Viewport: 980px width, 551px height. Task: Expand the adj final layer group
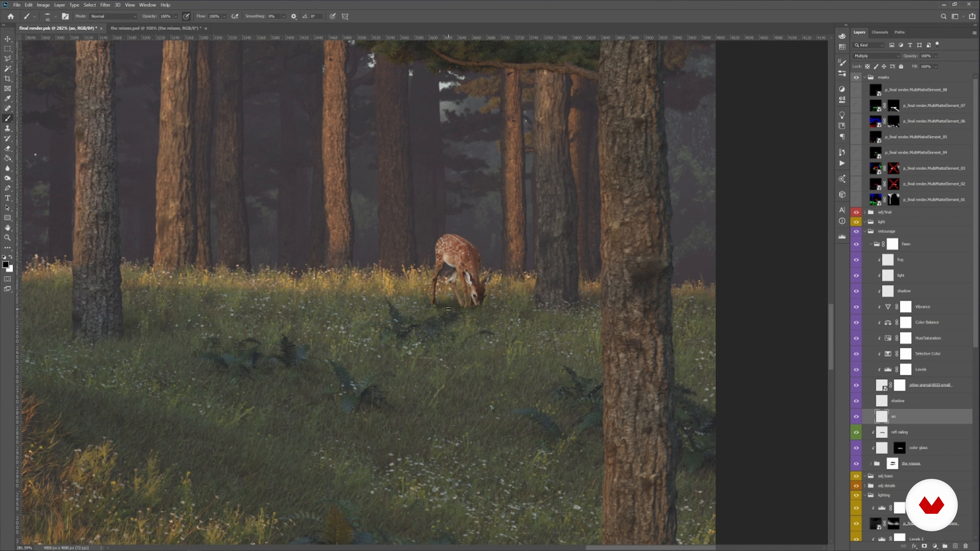[x=865, y=212]
